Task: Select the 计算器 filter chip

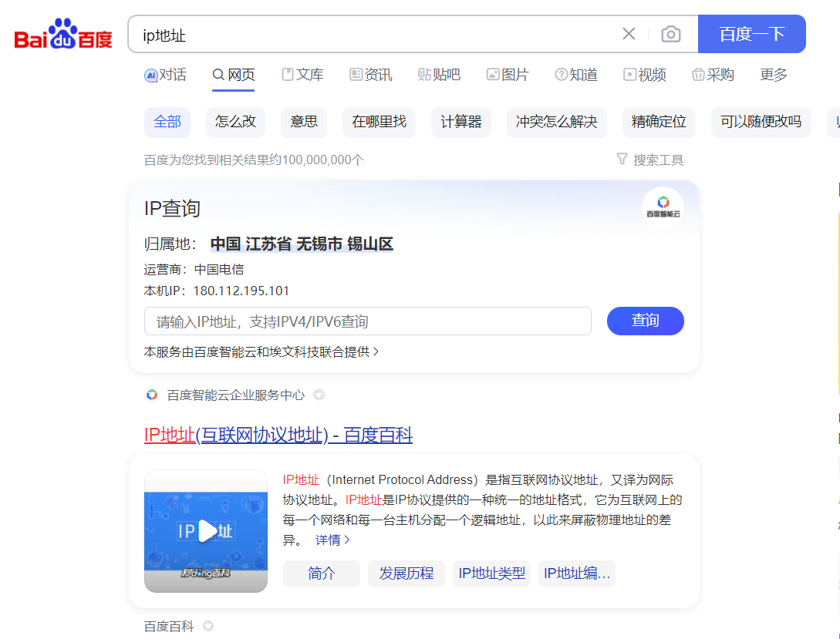Action: coord(460,122)
